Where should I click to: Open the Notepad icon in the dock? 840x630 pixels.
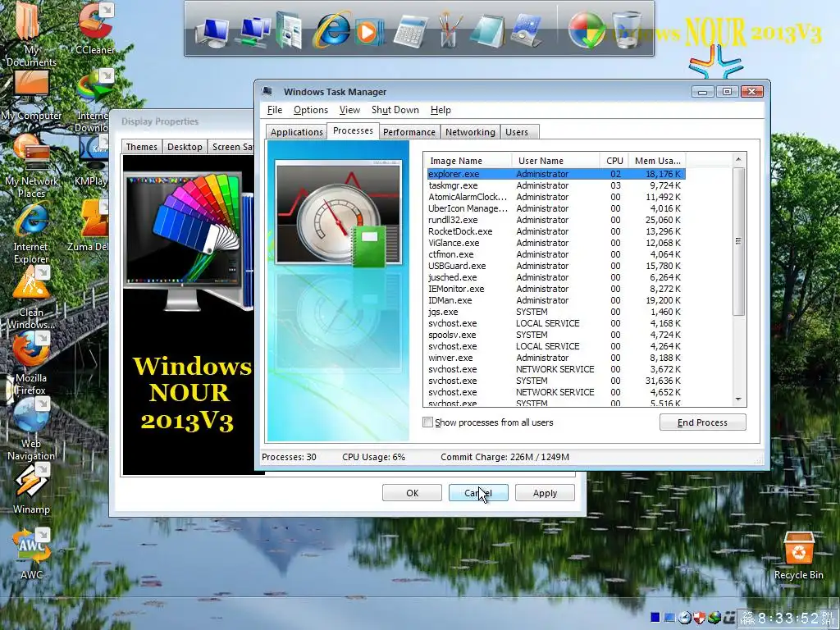point(487,31)
